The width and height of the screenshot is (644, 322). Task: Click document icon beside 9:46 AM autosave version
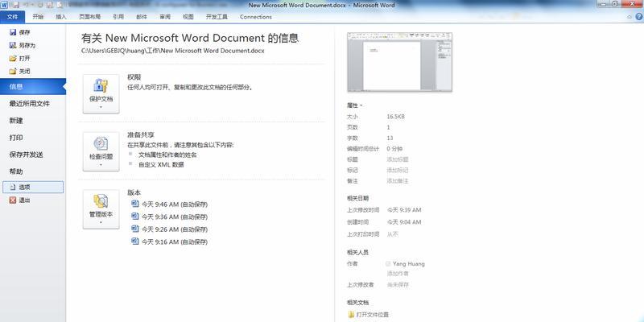click(134, 204)
